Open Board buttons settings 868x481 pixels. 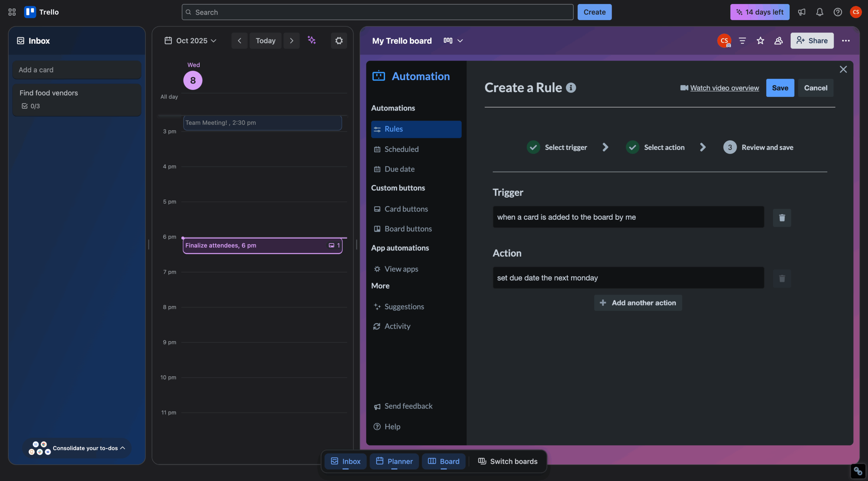(x=408, y=229)
